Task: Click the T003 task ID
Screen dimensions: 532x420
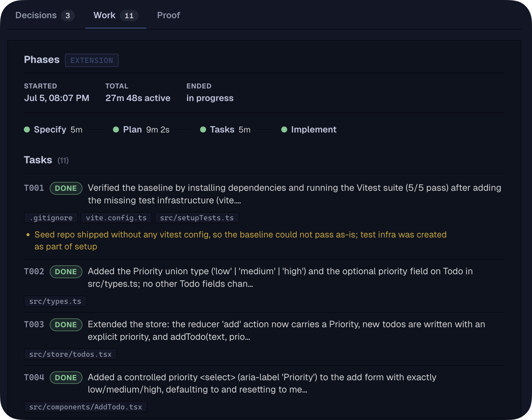Action: coord(34,325)
